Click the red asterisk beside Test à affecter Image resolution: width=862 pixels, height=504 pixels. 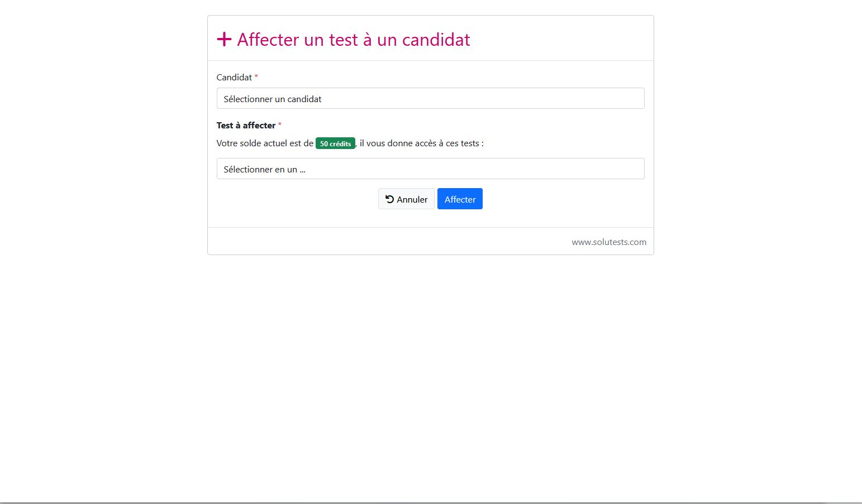279,124
